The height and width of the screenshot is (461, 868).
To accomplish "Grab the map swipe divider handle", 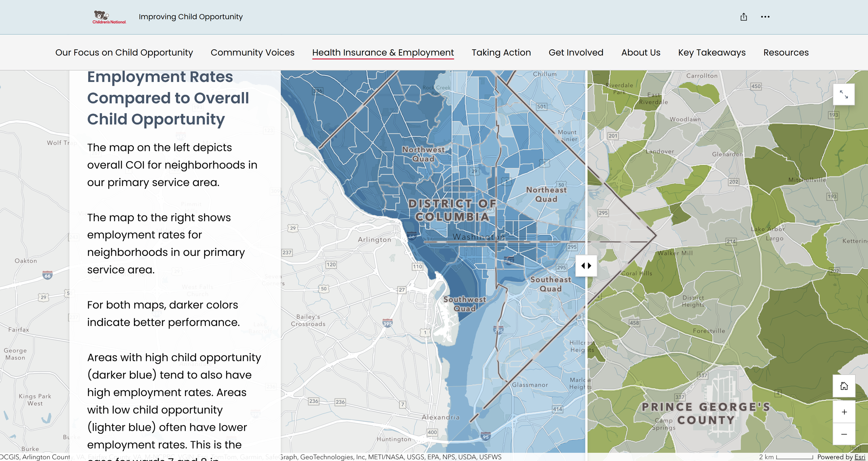I will click(586, 266).
